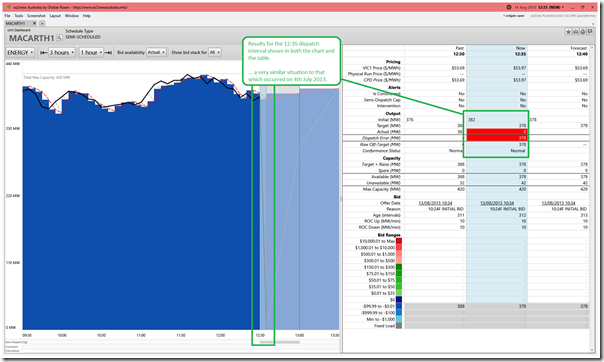Click Offer Date link under Now column
Image resolution: width=604 pixels, height=362 pixels.
tap(497, 203)
